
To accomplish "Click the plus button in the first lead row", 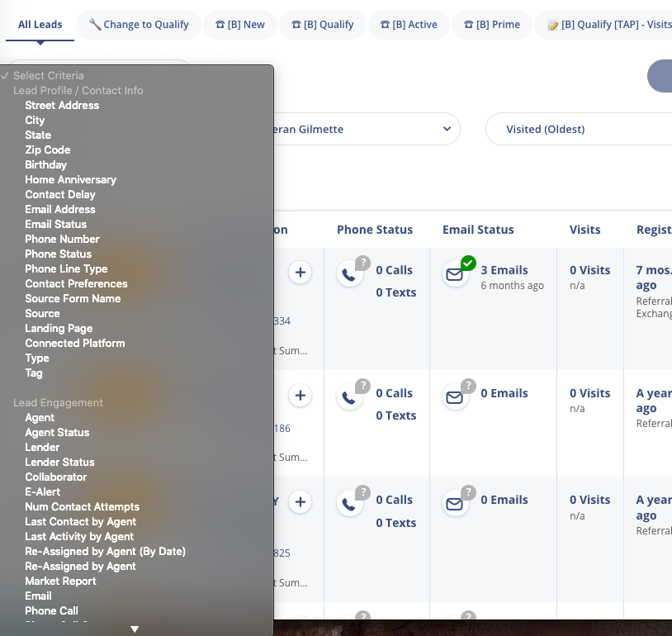I will [x=301, y=273].
